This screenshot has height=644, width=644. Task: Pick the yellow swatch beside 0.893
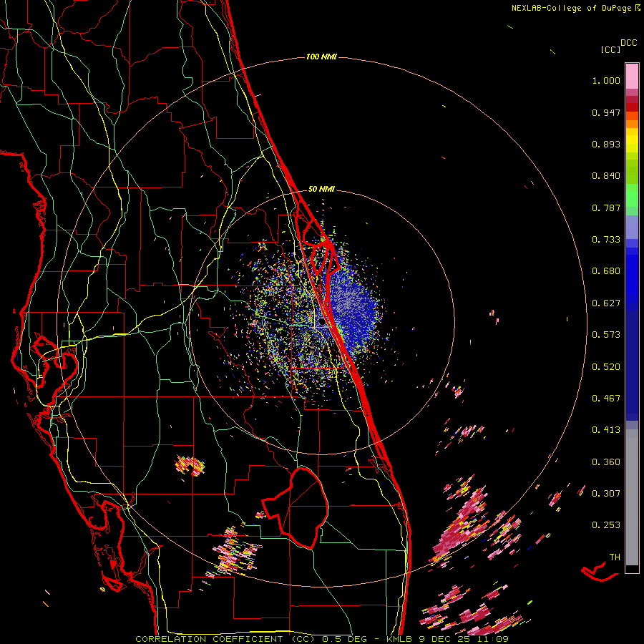[632, 140]
